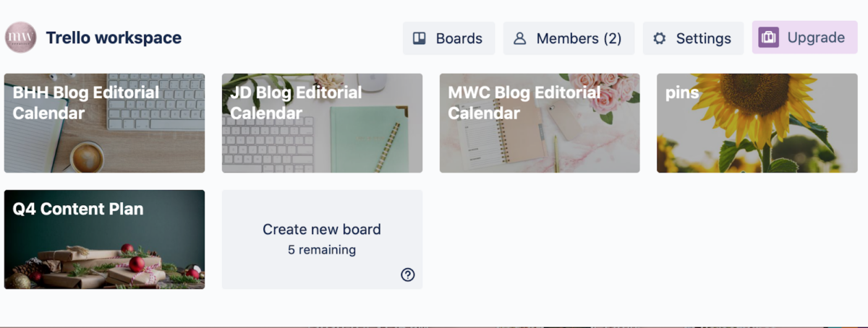Open the Boards view
Image resolution: width=868 pixels, height=328 pixels.
448,38
